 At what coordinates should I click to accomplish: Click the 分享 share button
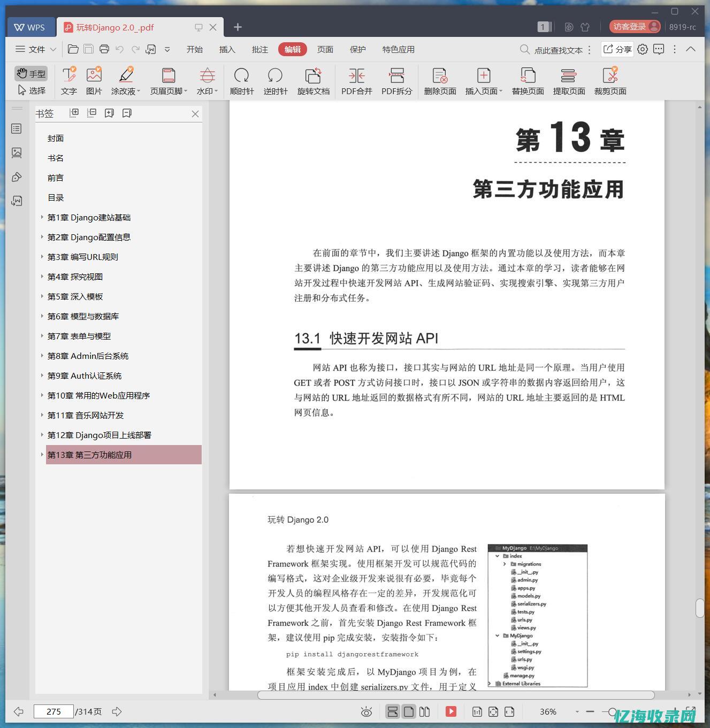point(617,49)
